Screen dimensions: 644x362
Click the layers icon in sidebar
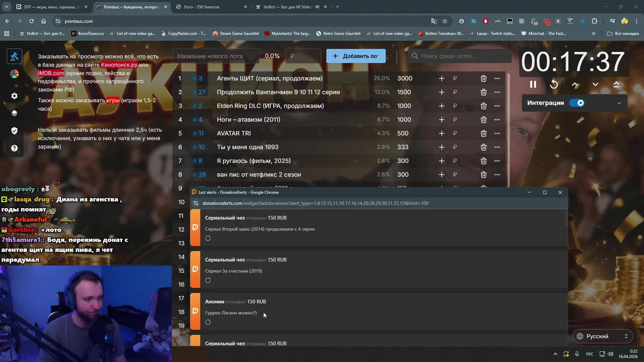pos(14,113)
